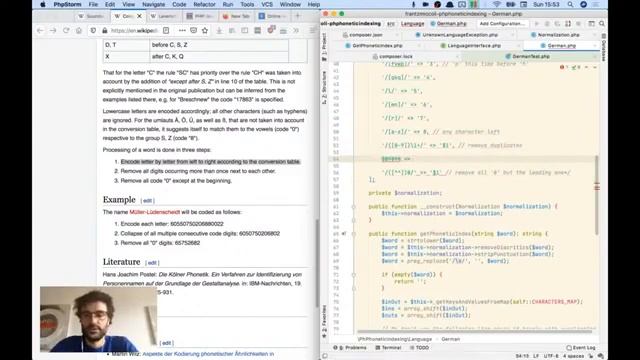Change '4 spaces' indent setting

573,356
